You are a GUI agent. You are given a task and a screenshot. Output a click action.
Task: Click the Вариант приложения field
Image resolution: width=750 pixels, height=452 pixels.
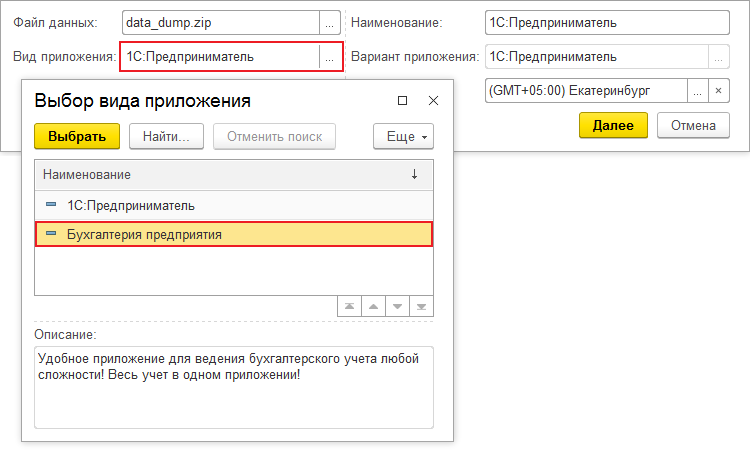coord(596,57)
